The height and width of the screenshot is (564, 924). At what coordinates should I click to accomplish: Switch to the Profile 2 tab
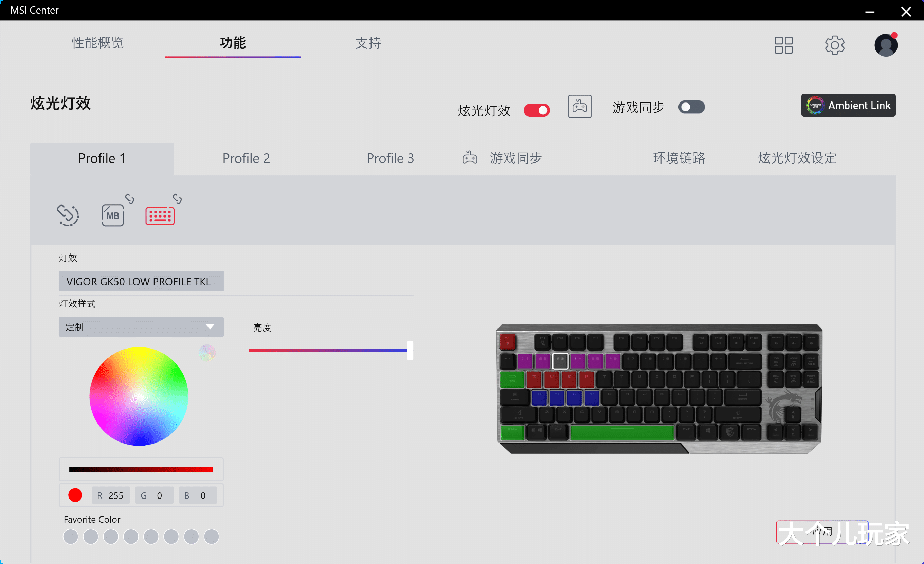246,158
